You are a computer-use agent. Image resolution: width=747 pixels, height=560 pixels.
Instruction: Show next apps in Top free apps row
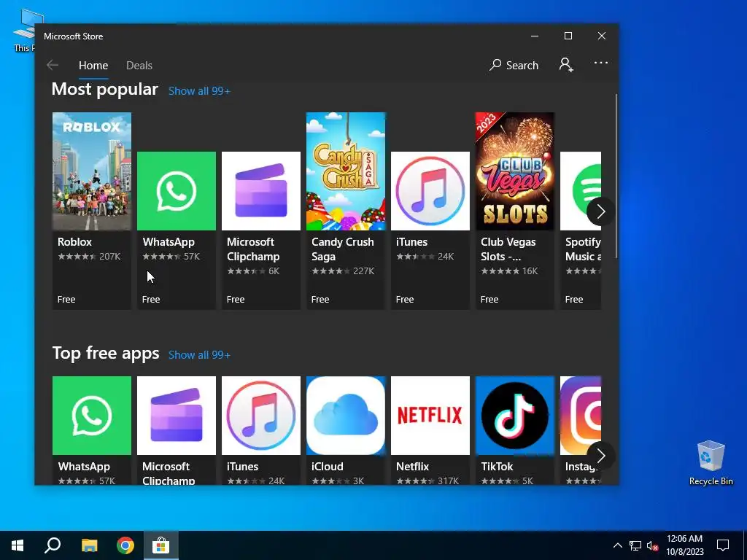click(600, 456)
